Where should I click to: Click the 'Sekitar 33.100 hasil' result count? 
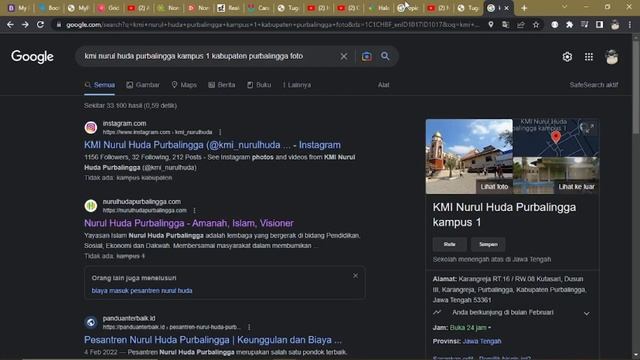pyautogui.click(x=130, y=106)
